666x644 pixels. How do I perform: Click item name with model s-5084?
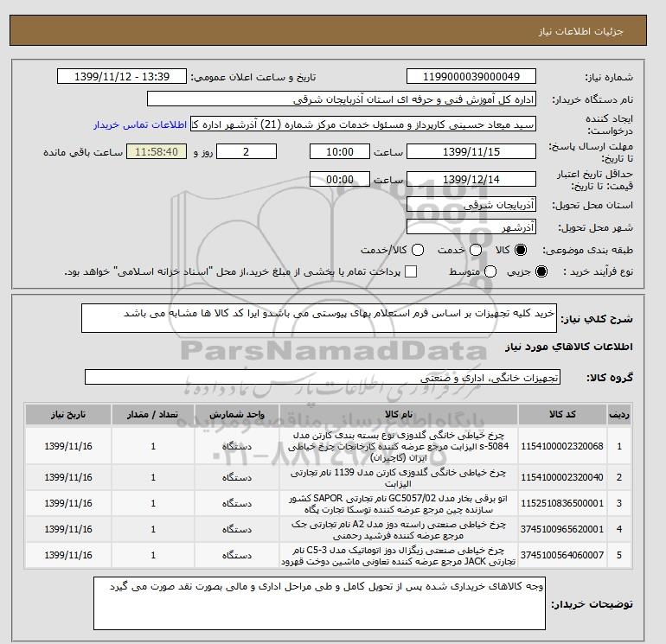399,446
